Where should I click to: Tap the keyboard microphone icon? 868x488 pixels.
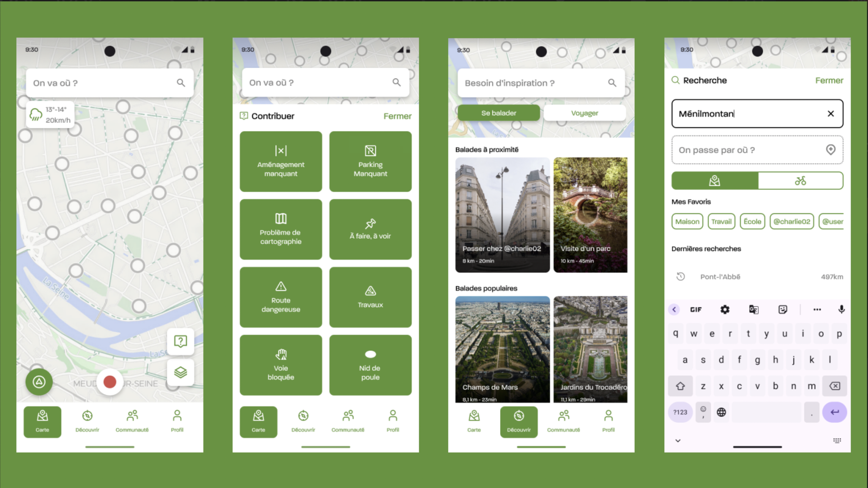click(x=841, y=309)
